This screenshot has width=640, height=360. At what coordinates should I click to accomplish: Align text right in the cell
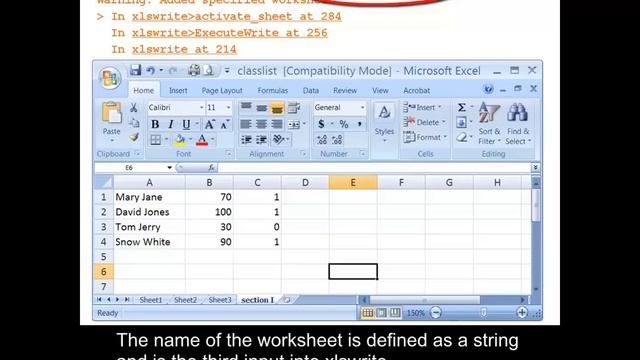[x=277, y=124]
